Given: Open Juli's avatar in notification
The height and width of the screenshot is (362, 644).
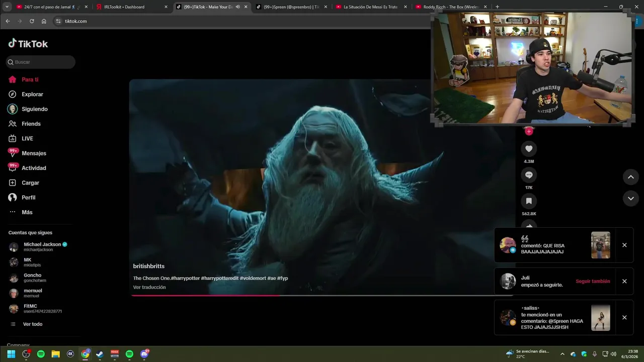Looking at the screenshot, I should pos(508,281).
